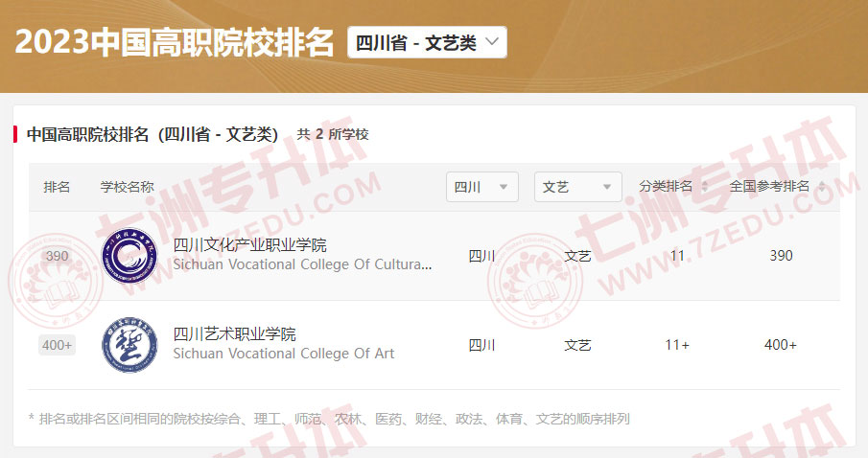868x458 pixels.
Task: Click the 共 2 所学校 count label
Action: (x=333, y=134)
